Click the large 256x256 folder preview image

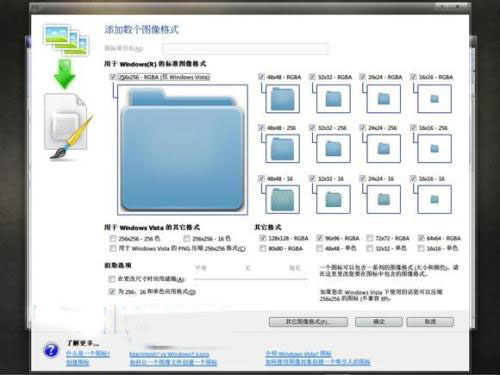[x=182, y=150]
